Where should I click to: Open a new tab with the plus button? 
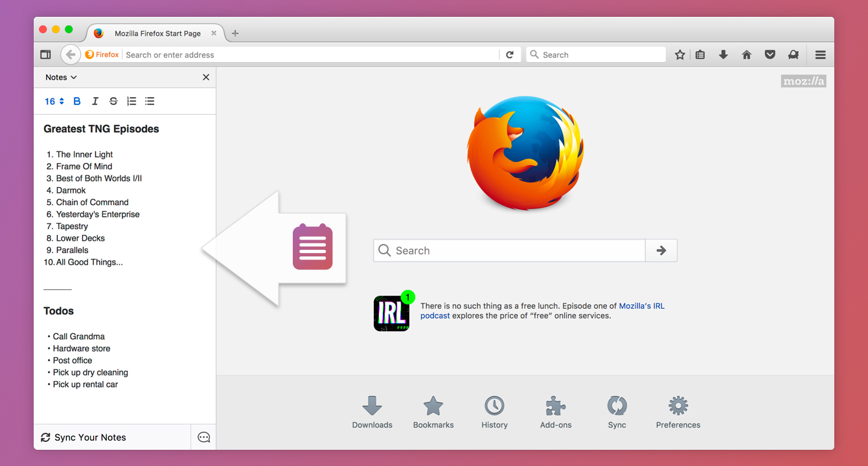pyautogui.click(x=235, y=33)
